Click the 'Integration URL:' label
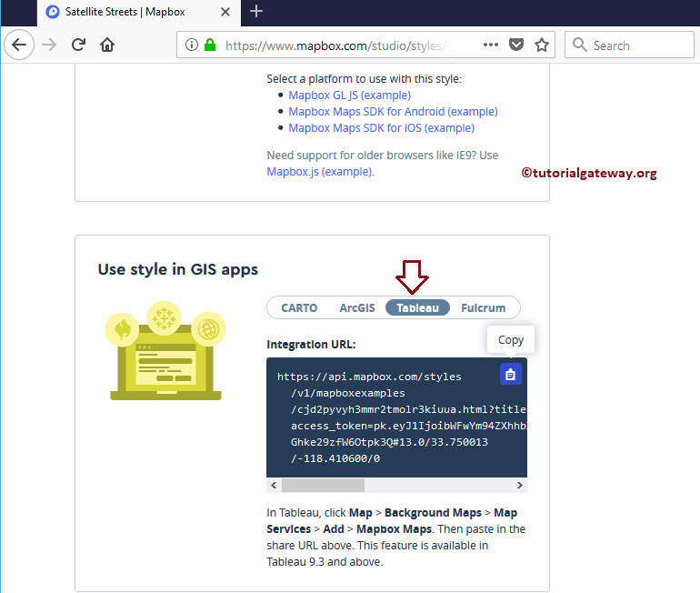 coord(311,345)
